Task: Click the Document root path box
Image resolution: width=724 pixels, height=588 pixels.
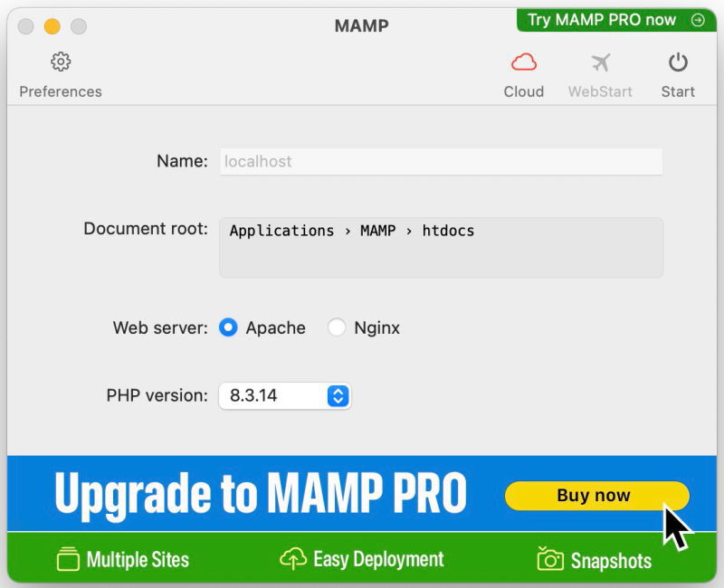Action: tap(442, 247)
